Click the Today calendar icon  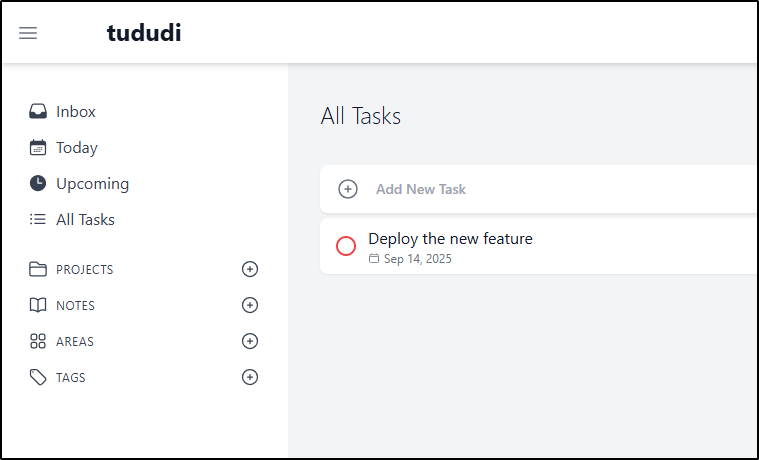point(38,147)
